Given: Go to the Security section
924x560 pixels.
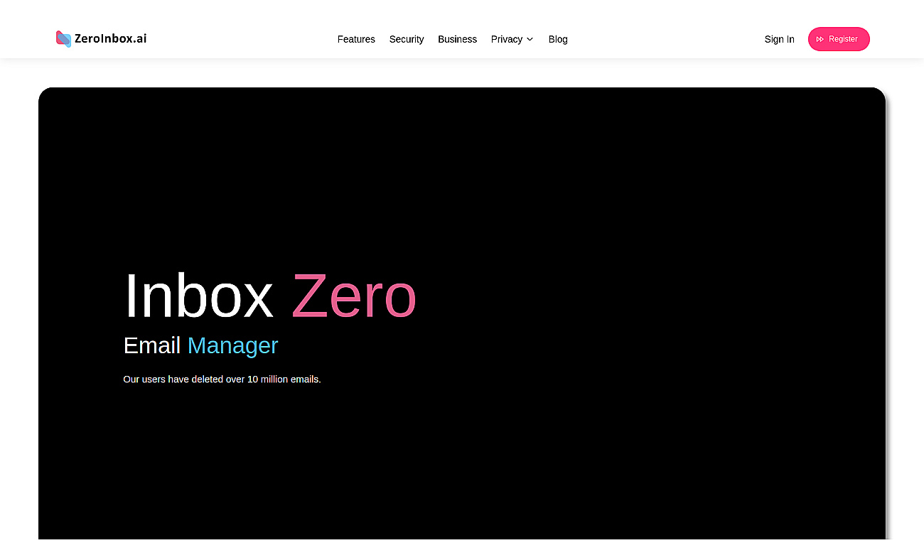Looking at the screenshot, I should pyautogui.click(x=407, y=39).
